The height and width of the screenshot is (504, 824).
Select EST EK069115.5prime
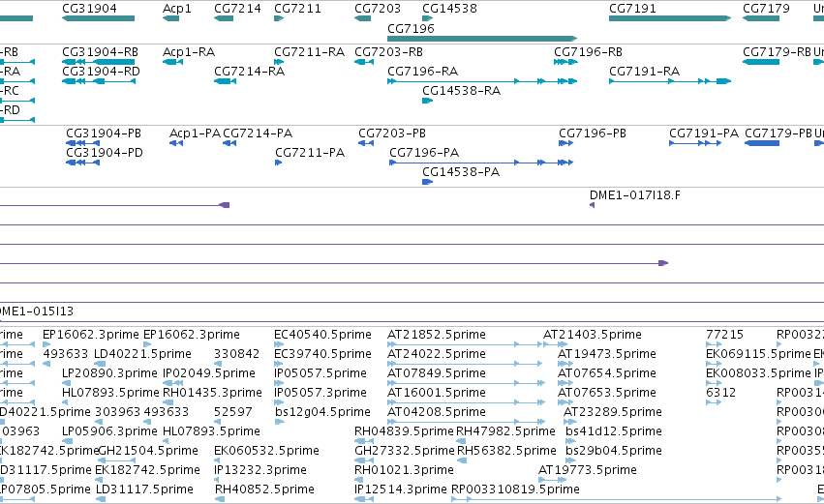[758, 354]
